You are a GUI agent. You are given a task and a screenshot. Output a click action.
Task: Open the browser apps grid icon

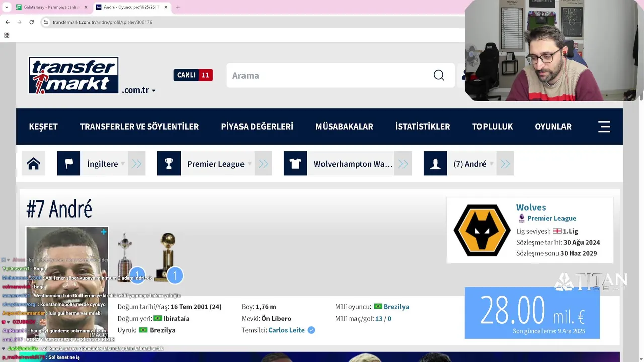tap(7, 35)
